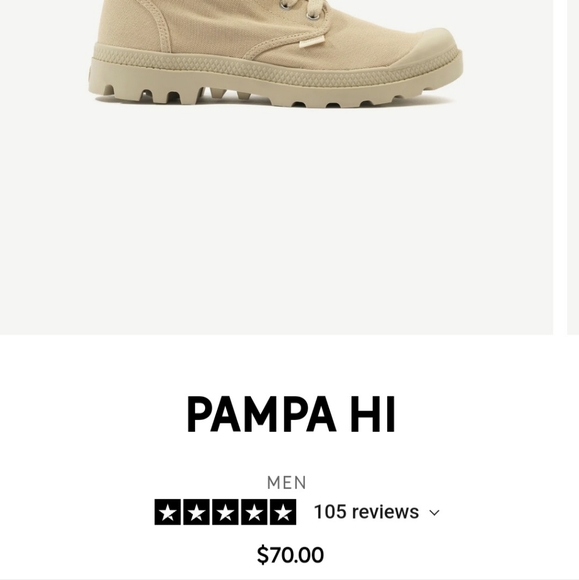This screenshot has width=579, height=580.
Task: Click the $70.00 price
Action: coord(290,555)
